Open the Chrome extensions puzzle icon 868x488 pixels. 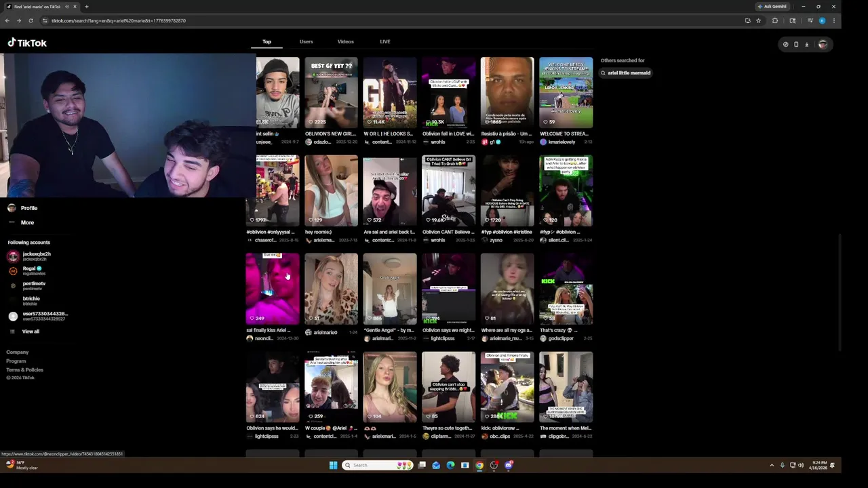tap(775, 20)
